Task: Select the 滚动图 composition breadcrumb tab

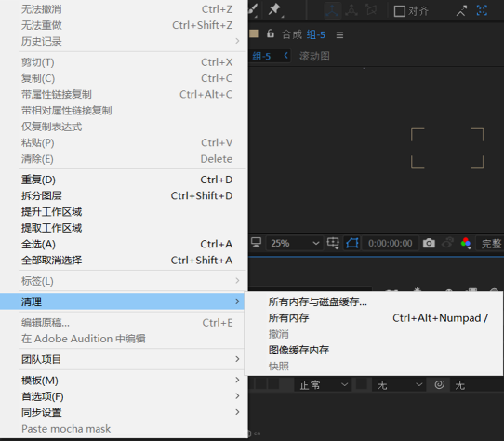Action: point(314,57)
